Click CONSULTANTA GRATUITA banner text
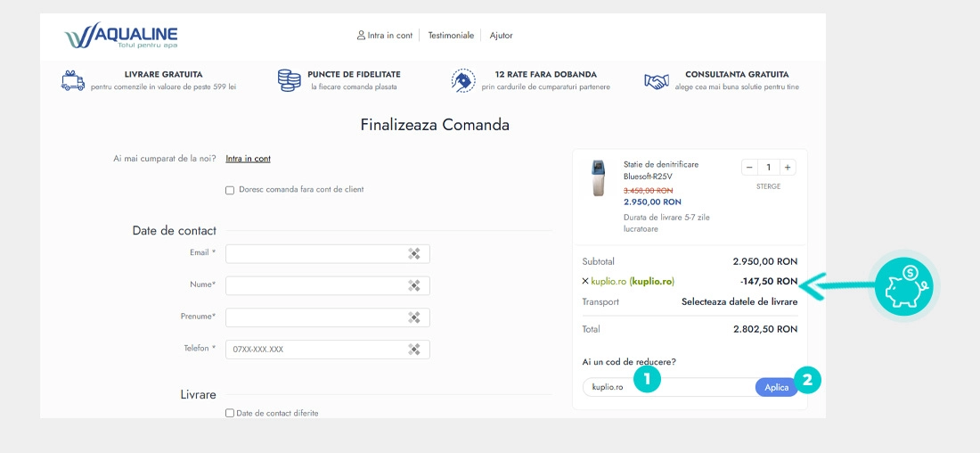The image size is (980, 453). (x=737, y=74)
